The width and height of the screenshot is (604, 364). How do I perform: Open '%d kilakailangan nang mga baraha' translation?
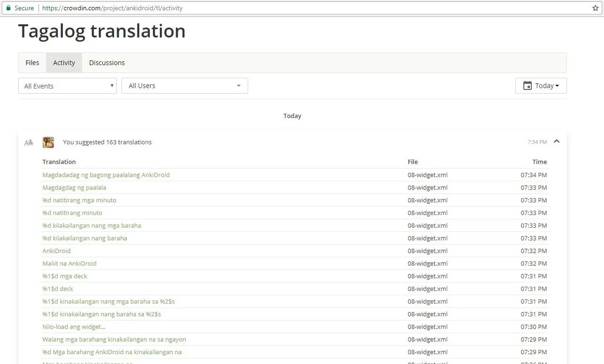point(92,225)
